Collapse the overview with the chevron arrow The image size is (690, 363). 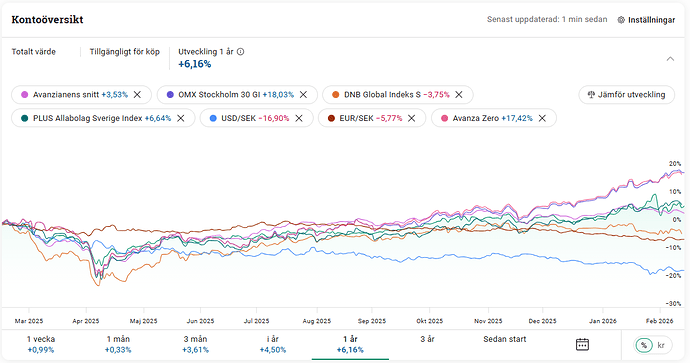[x=670, y=59]
